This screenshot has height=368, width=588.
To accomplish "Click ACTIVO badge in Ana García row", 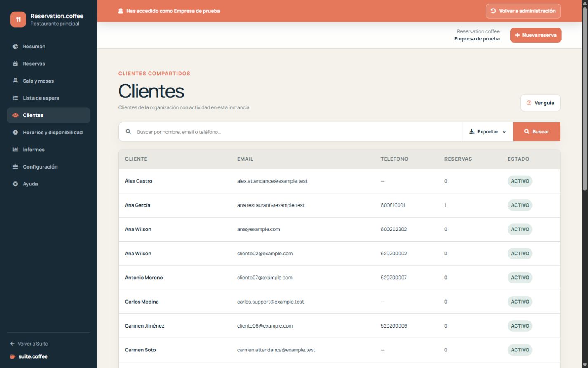I will pos(520,205).
